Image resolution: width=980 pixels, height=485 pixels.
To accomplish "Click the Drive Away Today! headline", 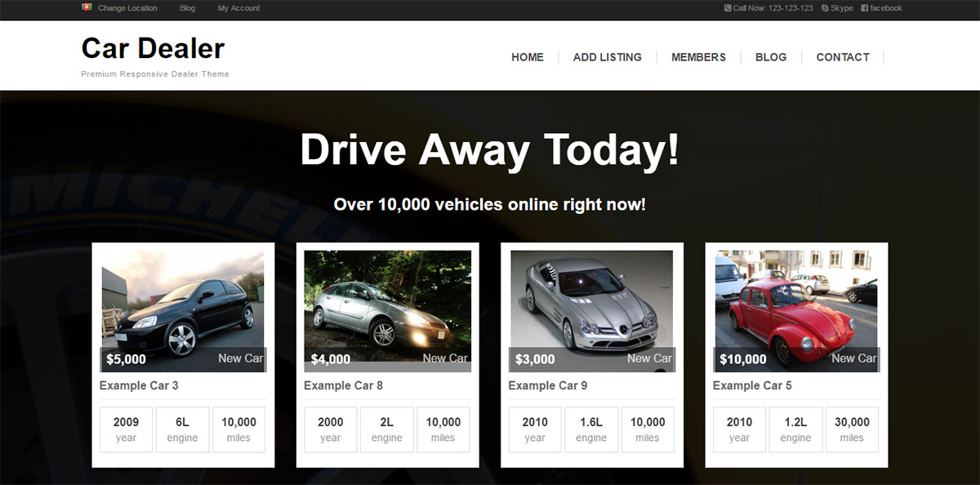I will (x=490, y=150).
